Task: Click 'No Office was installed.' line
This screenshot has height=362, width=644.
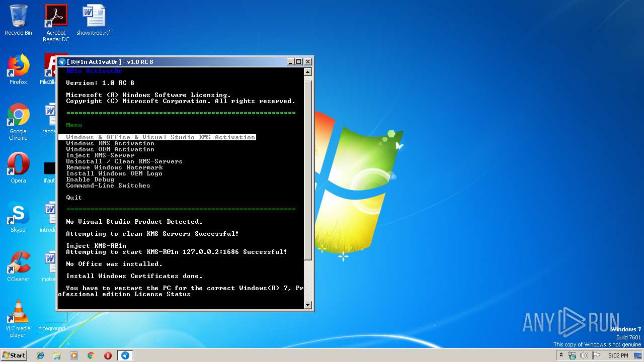Action: [114, 264]
